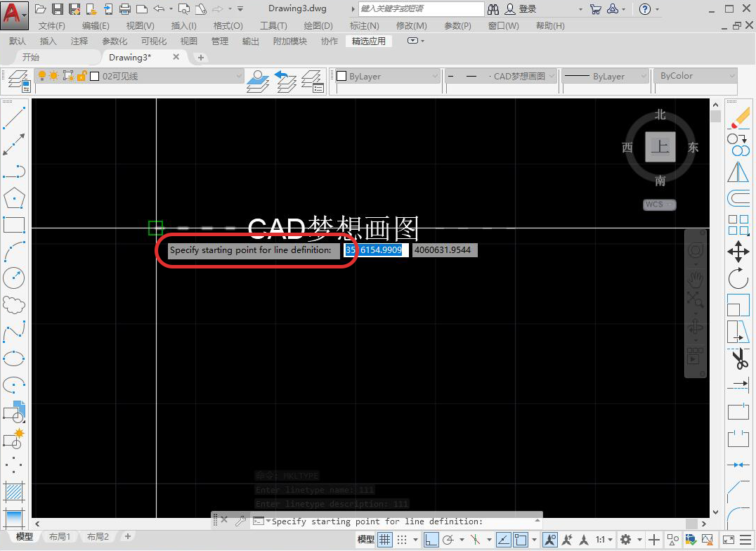756x551 pixels.
Task: Select the Rectangular Array tool
Action: pos(738,225)
